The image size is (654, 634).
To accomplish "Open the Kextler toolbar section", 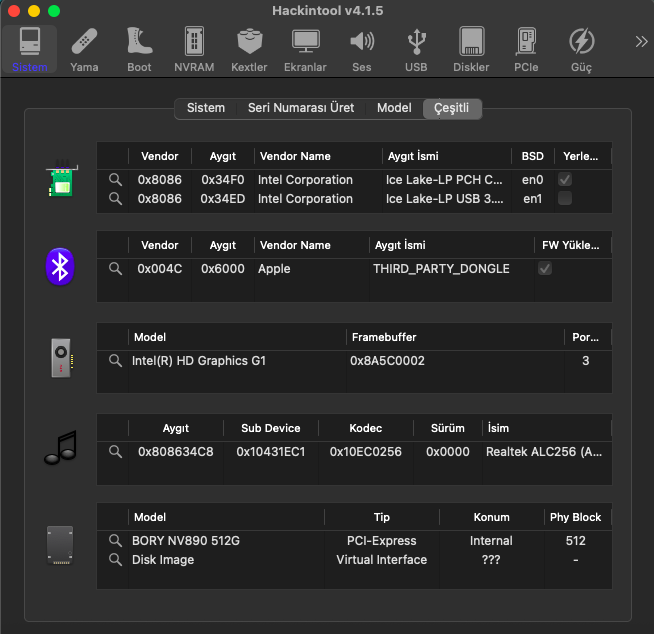I will [x=249, y=50].
